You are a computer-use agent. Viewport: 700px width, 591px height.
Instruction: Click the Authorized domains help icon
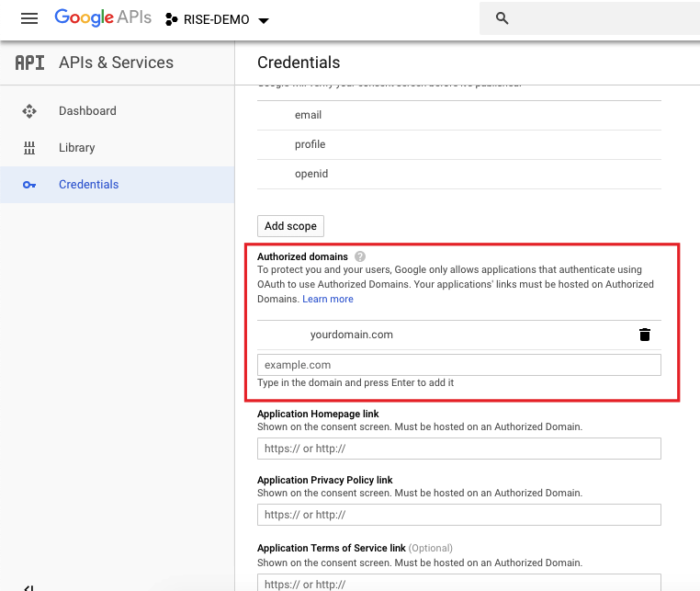click(x=360, y=256)
